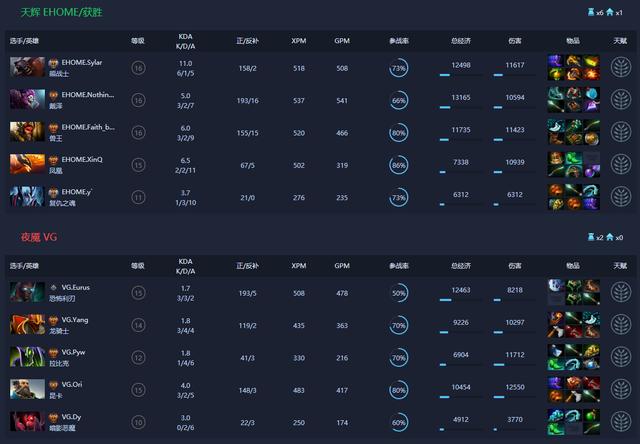
Task: Click the barracks icon in the VG header
Action: pos(609,237)
